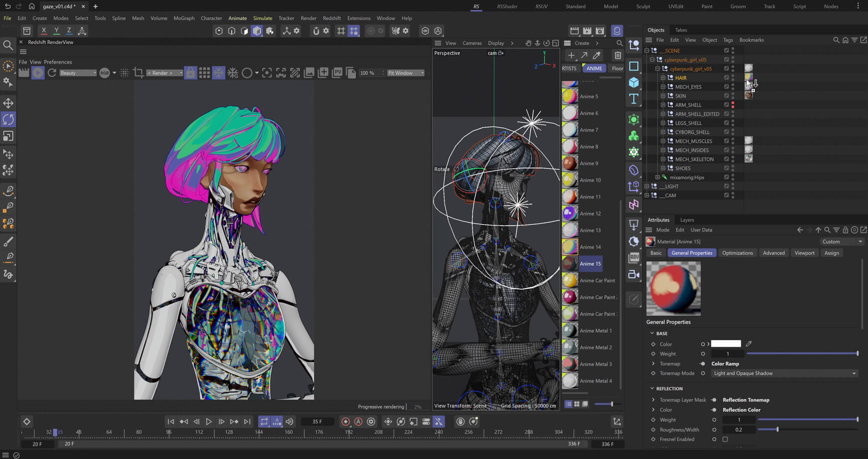
Task: Select the Rotate tool in left toolbar
Action: pyautogui.click(x=8, y=119)
